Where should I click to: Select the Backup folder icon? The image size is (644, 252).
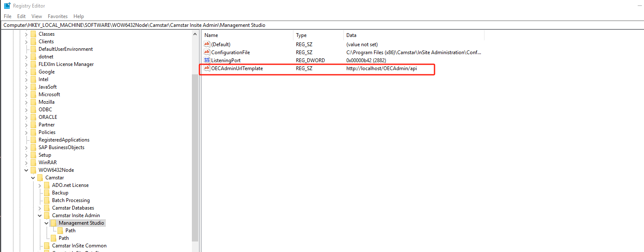(x=47, y=193)
